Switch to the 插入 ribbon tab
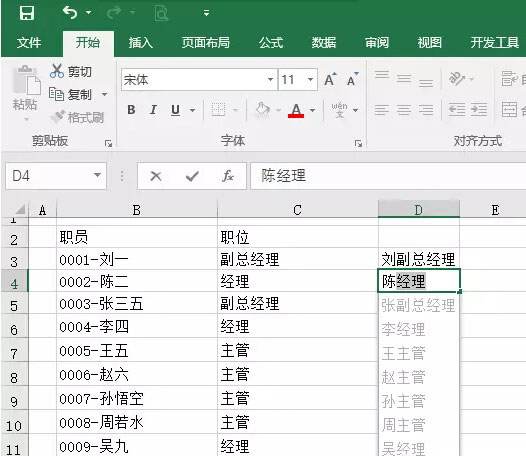Screen dimensions: 526x456 141,43
